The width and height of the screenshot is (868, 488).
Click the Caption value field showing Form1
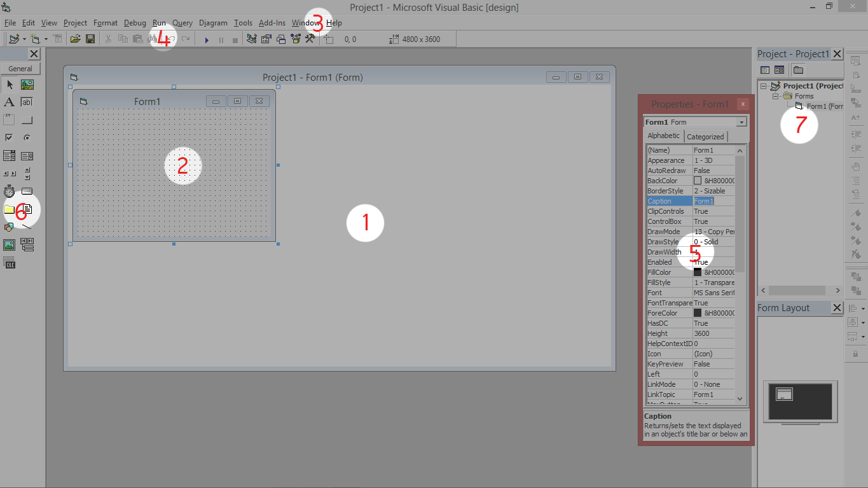[713, 200]
